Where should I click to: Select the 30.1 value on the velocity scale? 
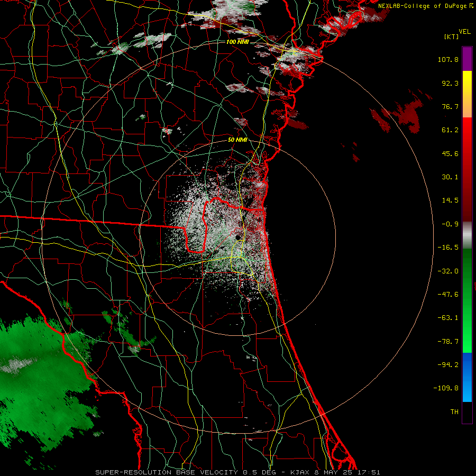(x=450, y=177)
